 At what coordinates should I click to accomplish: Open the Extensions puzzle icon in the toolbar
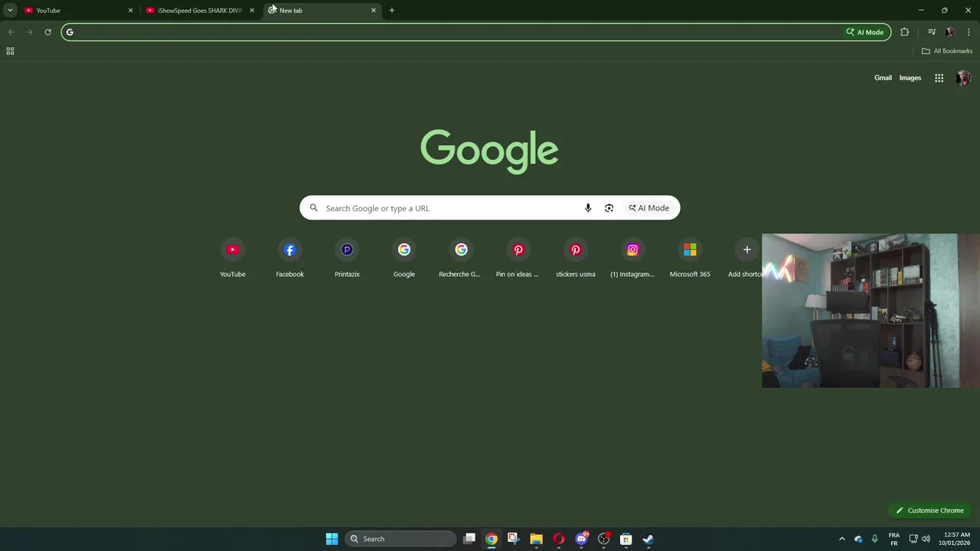point(905,32)
